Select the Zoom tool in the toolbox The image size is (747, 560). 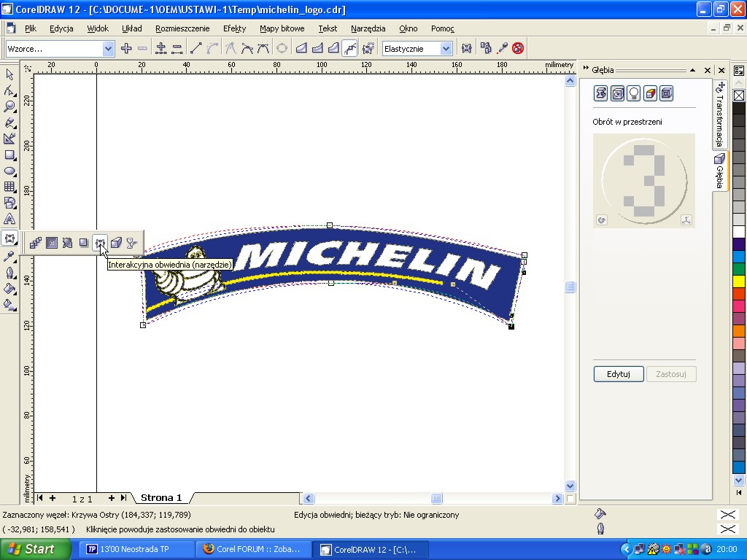(x=9, y=106)
